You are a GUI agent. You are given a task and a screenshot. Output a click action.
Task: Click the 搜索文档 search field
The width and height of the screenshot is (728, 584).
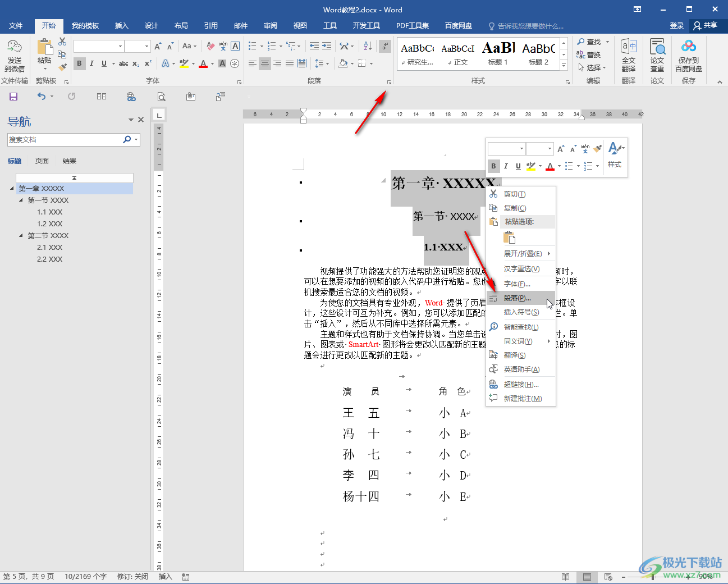coord(65,139)
